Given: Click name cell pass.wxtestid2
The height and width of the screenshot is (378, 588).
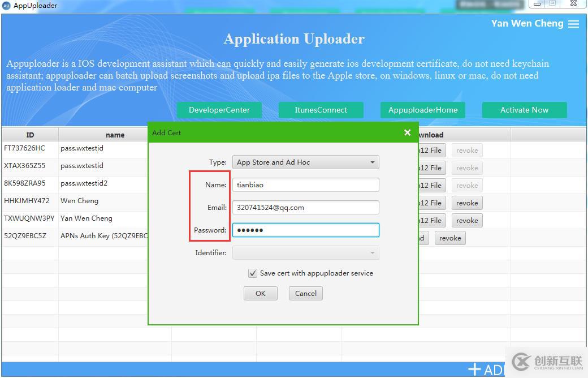Looking at the screenshot, I should [84, 183].
